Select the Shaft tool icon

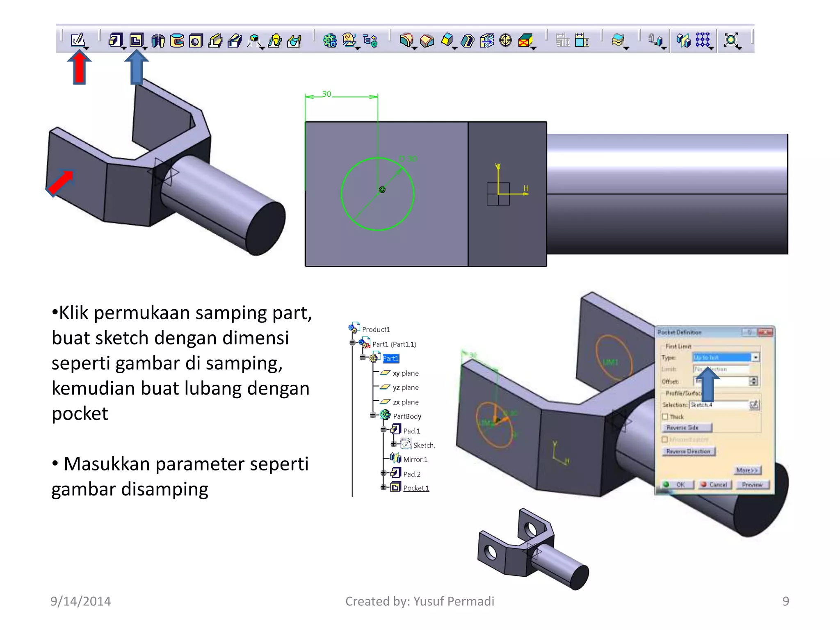158,41
